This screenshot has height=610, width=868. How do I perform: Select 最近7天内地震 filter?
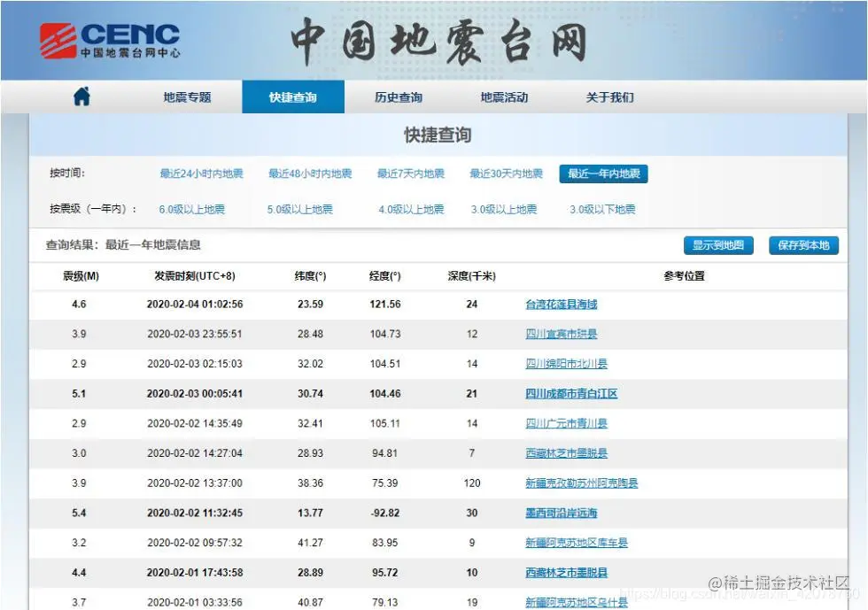[x=413, y=174]
